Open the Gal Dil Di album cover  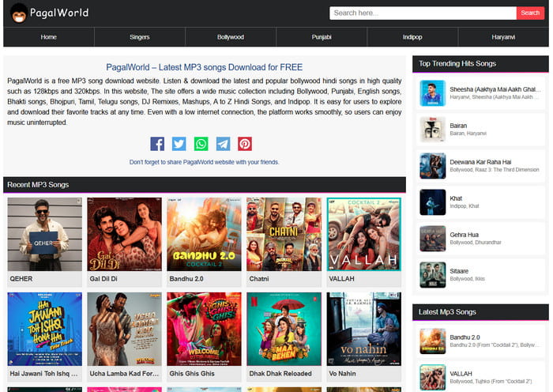click(x=125, y=234)
